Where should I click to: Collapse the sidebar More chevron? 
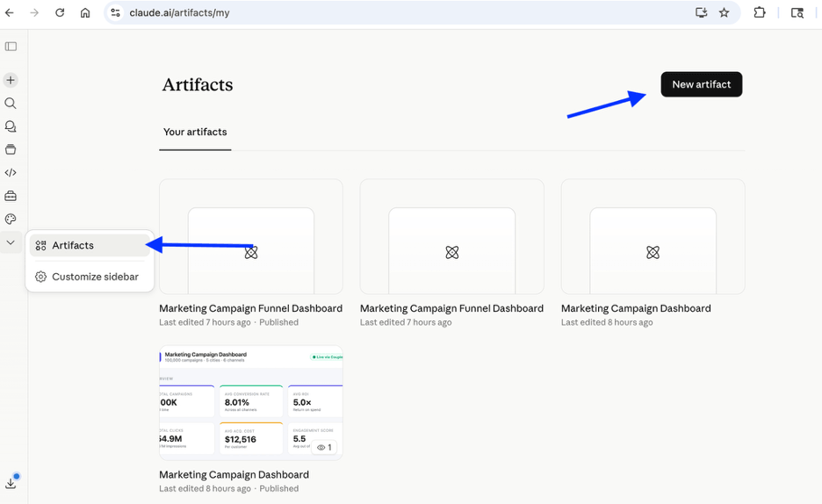[11, 242]
